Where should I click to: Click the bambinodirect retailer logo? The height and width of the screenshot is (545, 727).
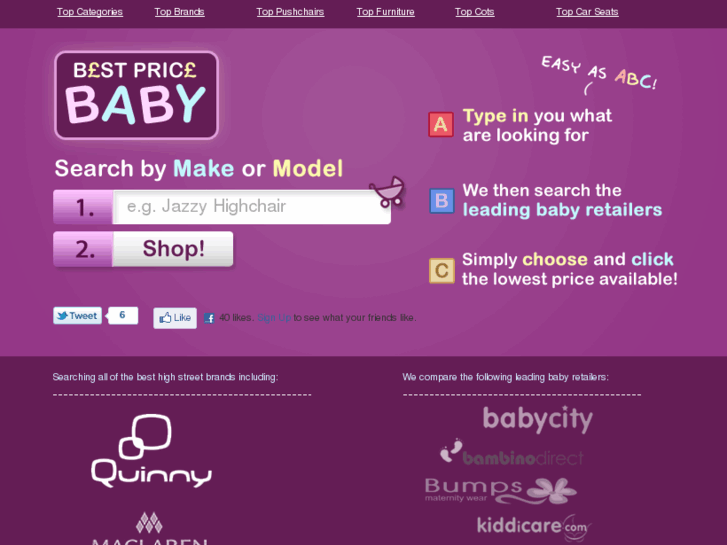(511, 452)
